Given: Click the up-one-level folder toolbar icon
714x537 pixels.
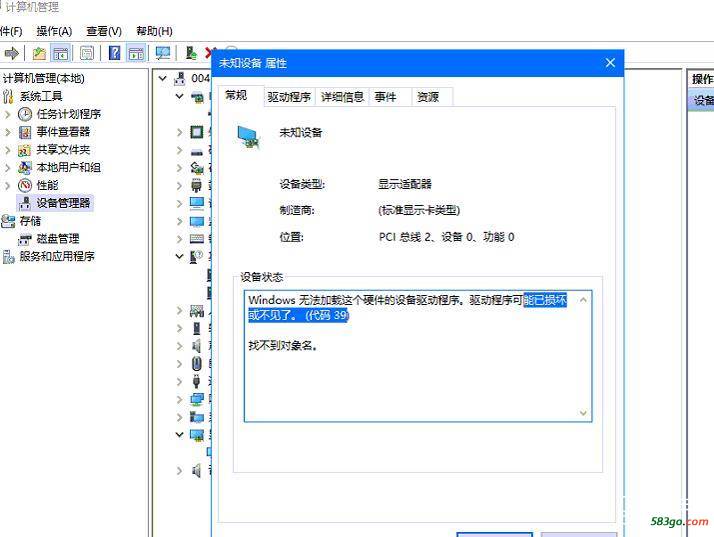Looking at the screenshot, I should coord(39,53).
